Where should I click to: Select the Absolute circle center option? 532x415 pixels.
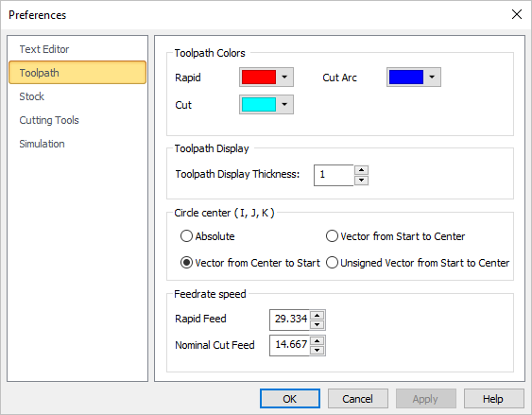207,236
